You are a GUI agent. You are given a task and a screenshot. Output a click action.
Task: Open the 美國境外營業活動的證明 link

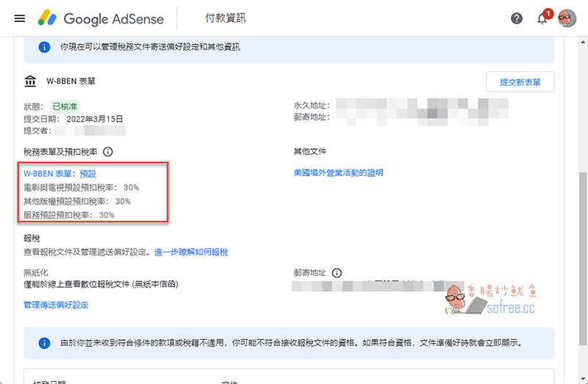[x=338, y=173]
